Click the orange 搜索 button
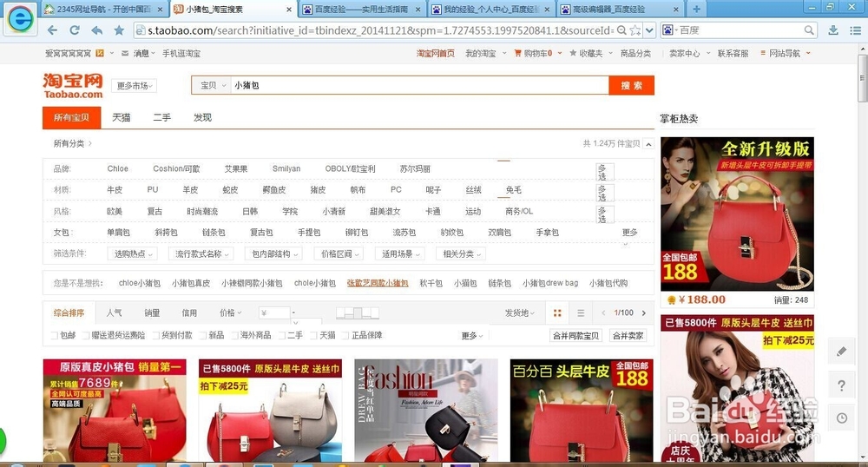This screenshot has width=868, height=467. [x=631, y=85]
